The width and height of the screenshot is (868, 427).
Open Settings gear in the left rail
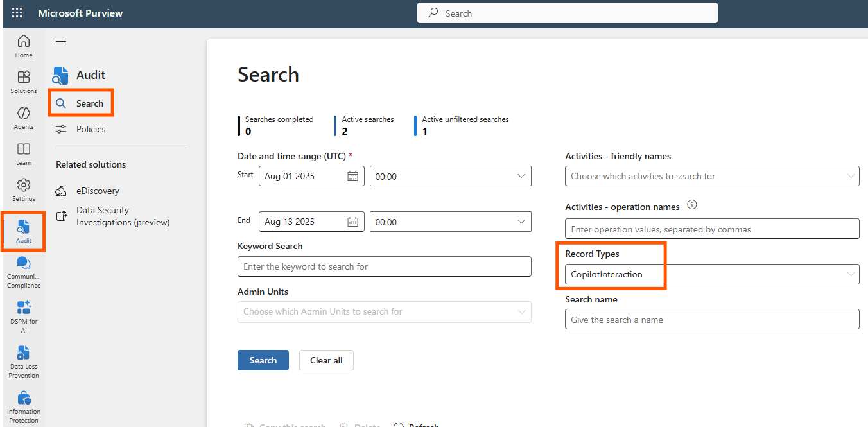pos(24,190)
